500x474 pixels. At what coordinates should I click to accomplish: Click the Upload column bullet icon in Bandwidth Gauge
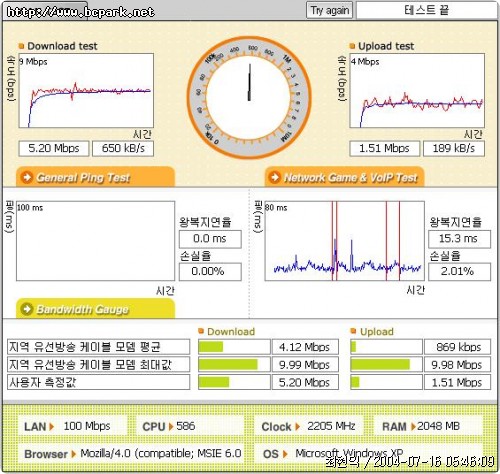[353, 331]
